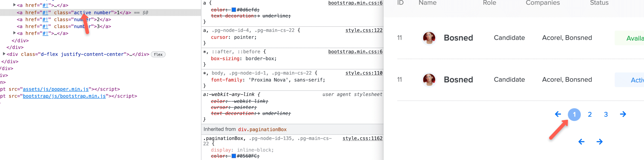This screenshot has height=160, width=644.
Task: Click the #0560FC color swatch
Action: pyautogui.click(x=234, y=156)
